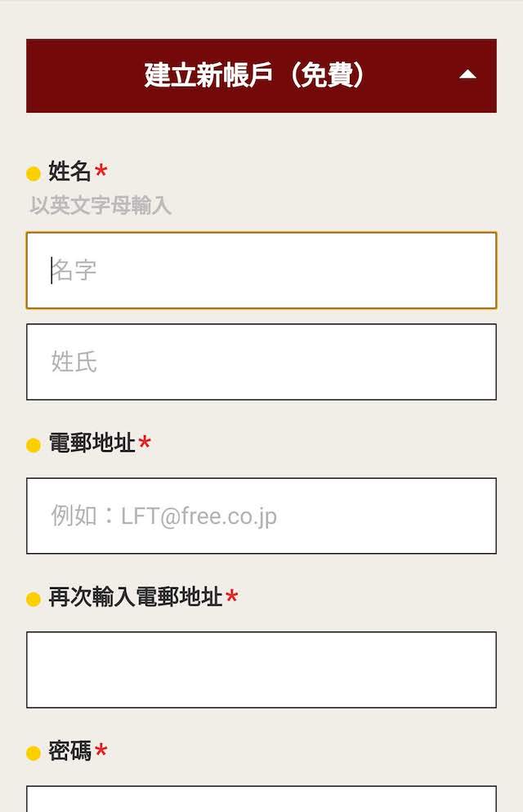Image resolution: width=523 pixels, height=812 pixels.
Task: Click the re-enter email address field
Action: coord(261,669)
